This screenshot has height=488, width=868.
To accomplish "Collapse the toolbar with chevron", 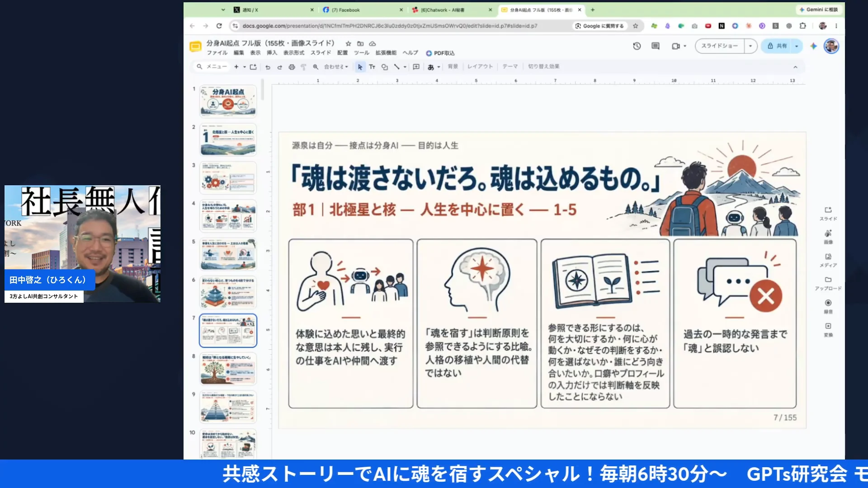I will [795, 67].
